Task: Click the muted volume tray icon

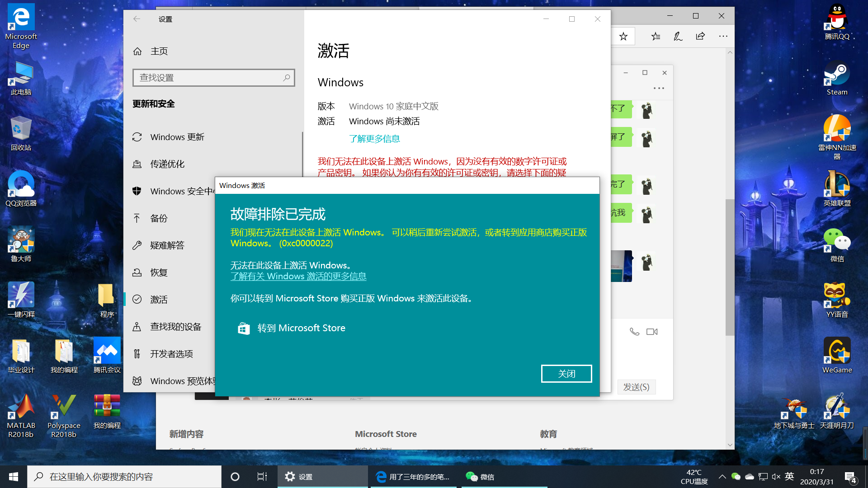Action: coord(776,477)
